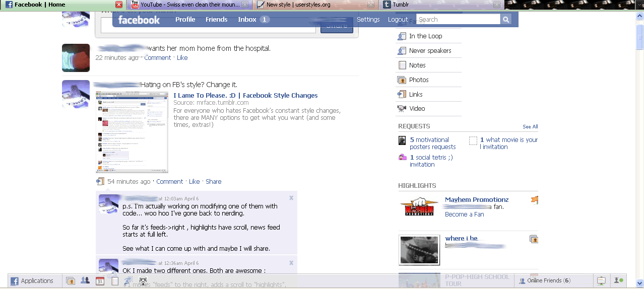Open the style changes screenshot thumbnail
Screen dimensions: 644x289
[132, 132]
